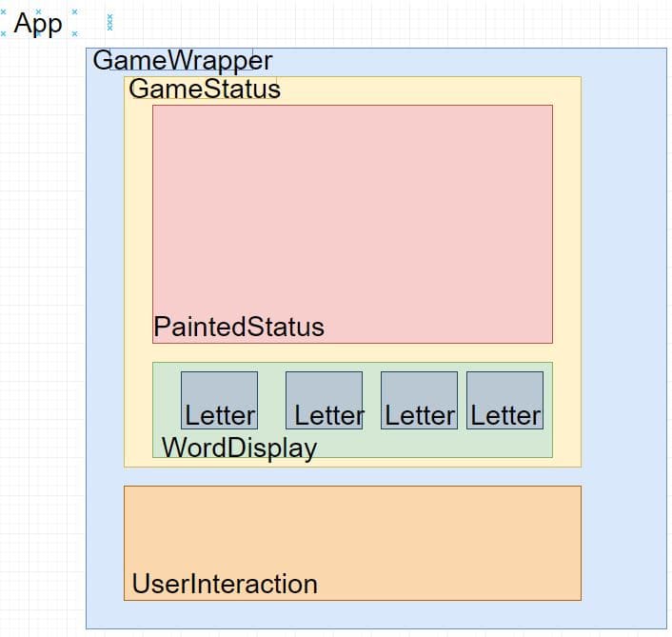Select the pink PaintedStatus rectangle

352,224
